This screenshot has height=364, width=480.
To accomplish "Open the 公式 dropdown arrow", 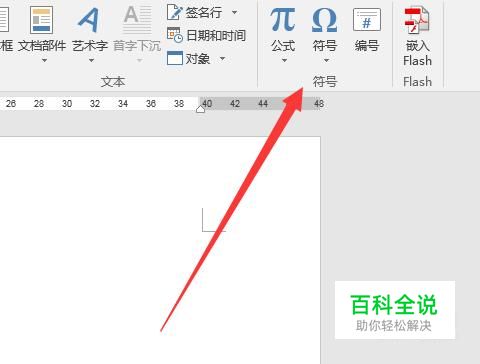I will tap(284, 60).
